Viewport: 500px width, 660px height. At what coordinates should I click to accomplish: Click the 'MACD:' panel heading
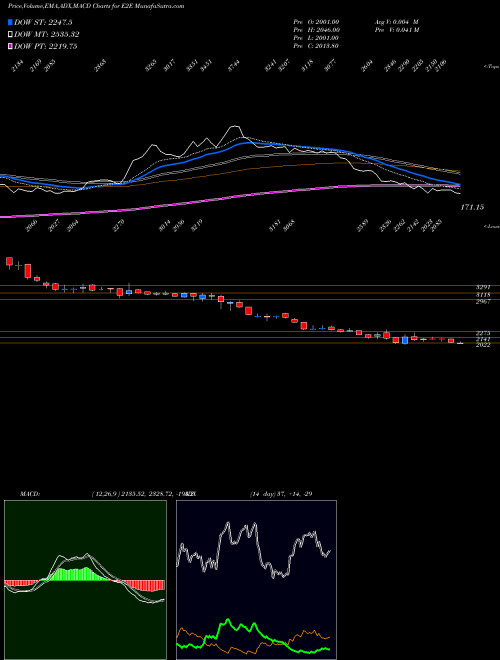pos(30,494)
